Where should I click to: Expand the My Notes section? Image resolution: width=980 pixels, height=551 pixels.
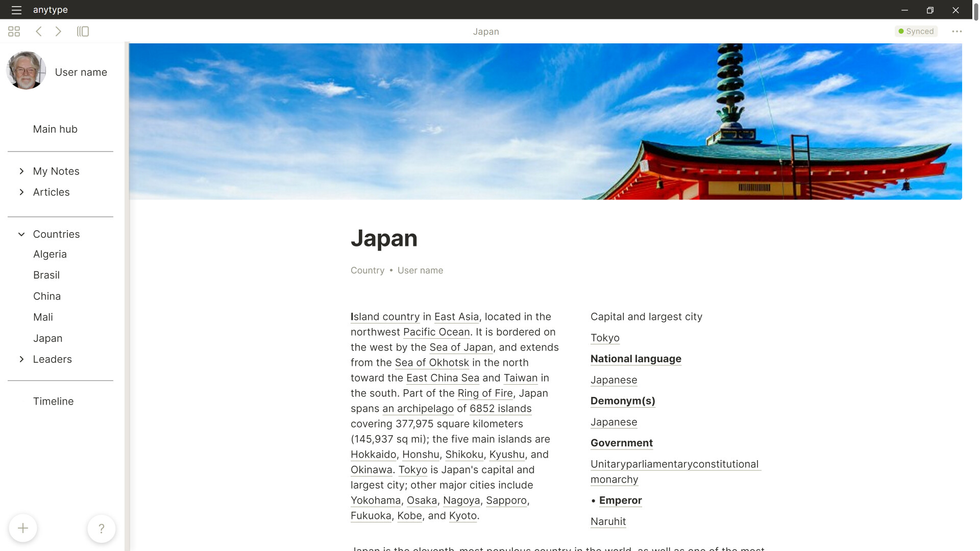coord(21,171)
